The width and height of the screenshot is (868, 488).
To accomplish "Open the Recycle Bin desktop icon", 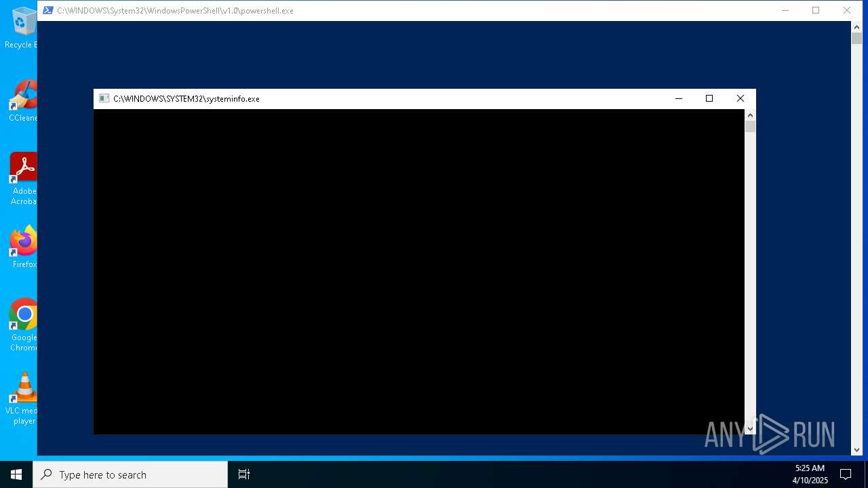I will (22, 27).
